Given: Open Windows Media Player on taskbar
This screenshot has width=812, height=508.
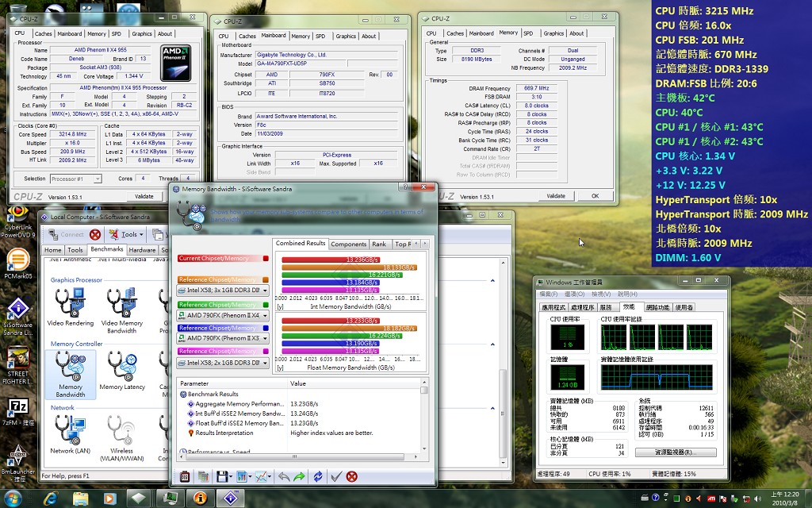Looking at the screenshot, I should (109, 498).
